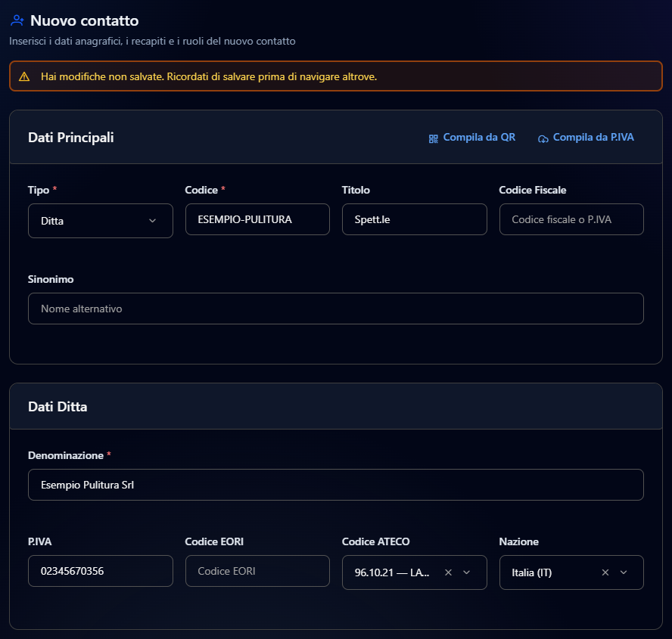Expand the Nazione dropdown arrow

tap(624, 572)
